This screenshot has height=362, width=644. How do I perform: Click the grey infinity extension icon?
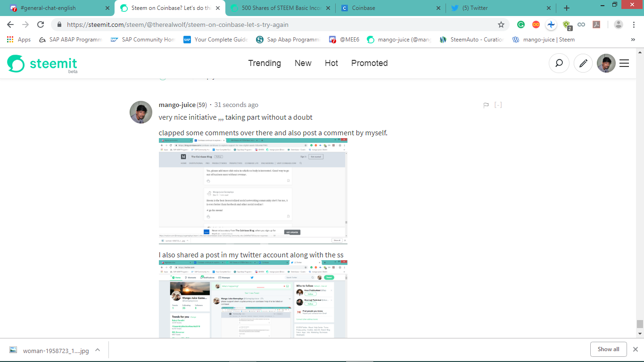point(581,25)
